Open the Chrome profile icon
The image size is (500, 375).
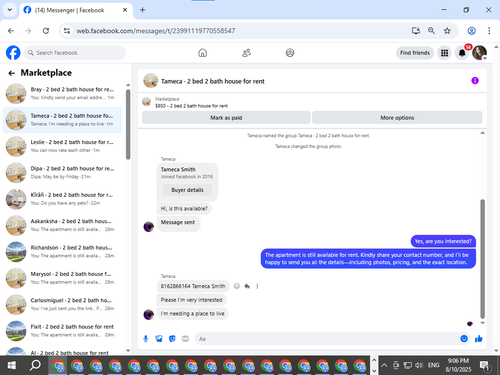[472, 31]
